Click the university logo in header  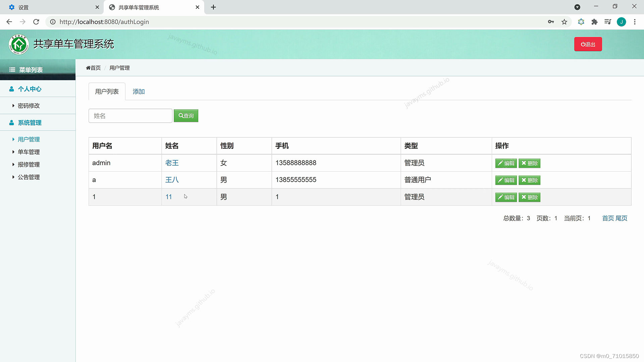coord(19,44)
